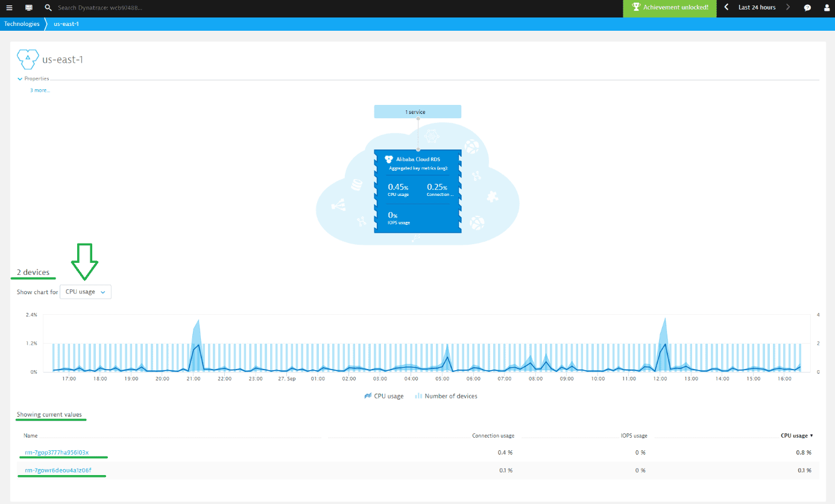Click the 0.1 % CPU usage cell
This screenshot has height=504, width=835.
(803, 470)
